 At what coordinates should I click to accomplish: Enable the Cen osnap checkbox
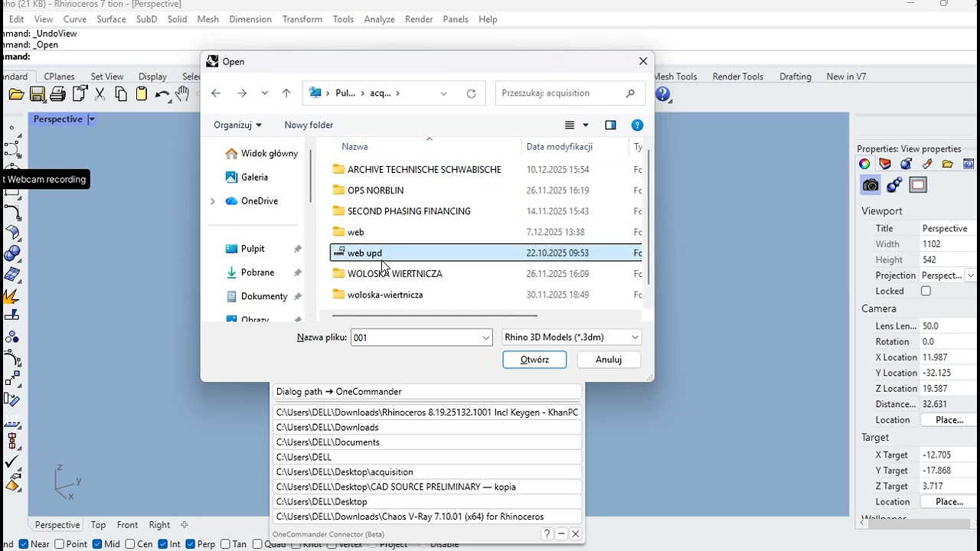pos(129,544)
